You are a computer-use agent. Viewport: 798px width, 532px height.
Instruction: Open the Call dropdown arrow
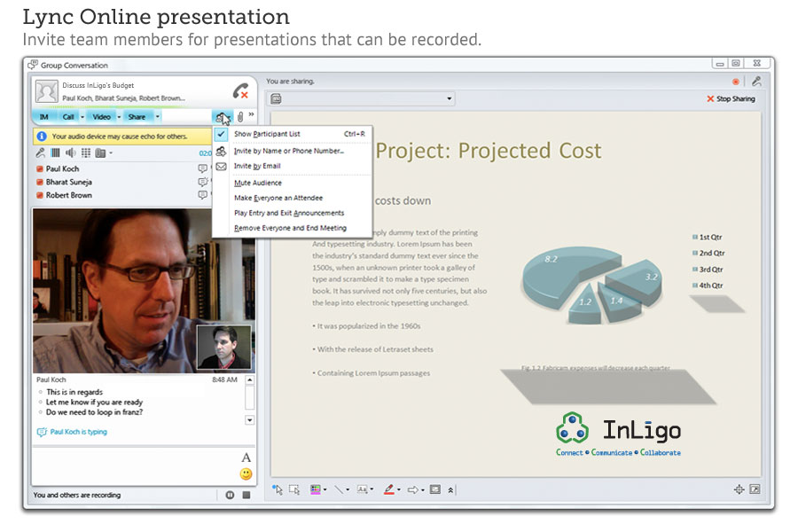pyautogui.click(x=82, y=117)
